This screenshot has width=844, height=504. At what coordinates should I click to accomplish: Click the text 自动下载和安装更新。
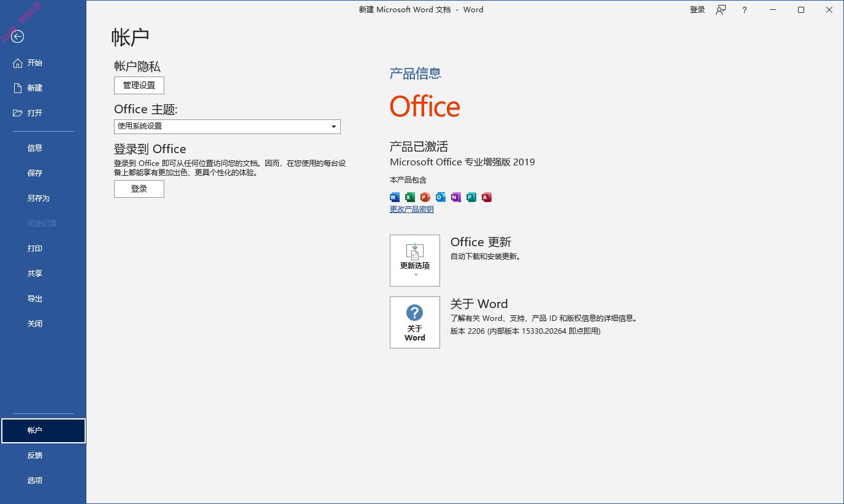(x=485, y=257)
